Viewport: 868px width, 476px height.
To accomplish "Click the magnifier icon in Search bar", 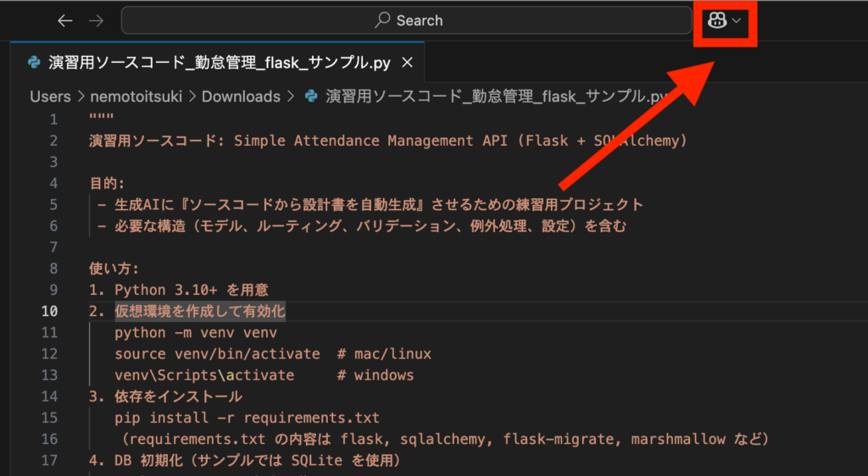I will coord(383,20).
